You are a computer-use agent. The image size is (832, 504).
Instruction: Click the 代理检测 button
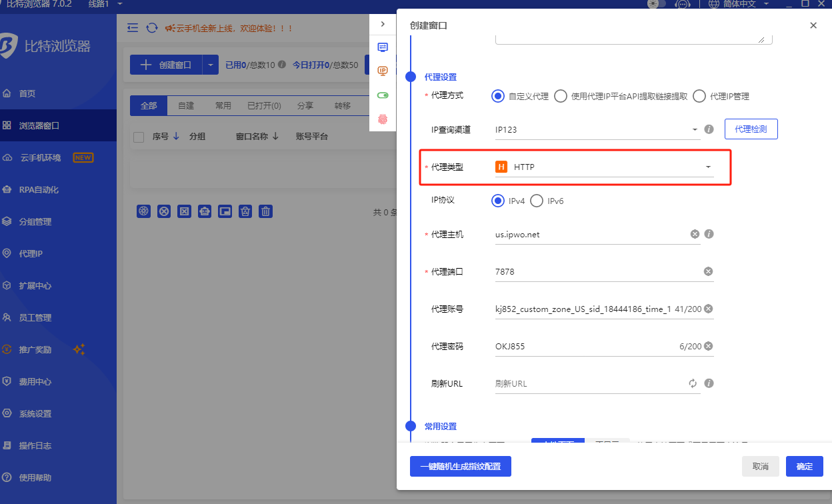pyautogui.click(x=751, y=129)
